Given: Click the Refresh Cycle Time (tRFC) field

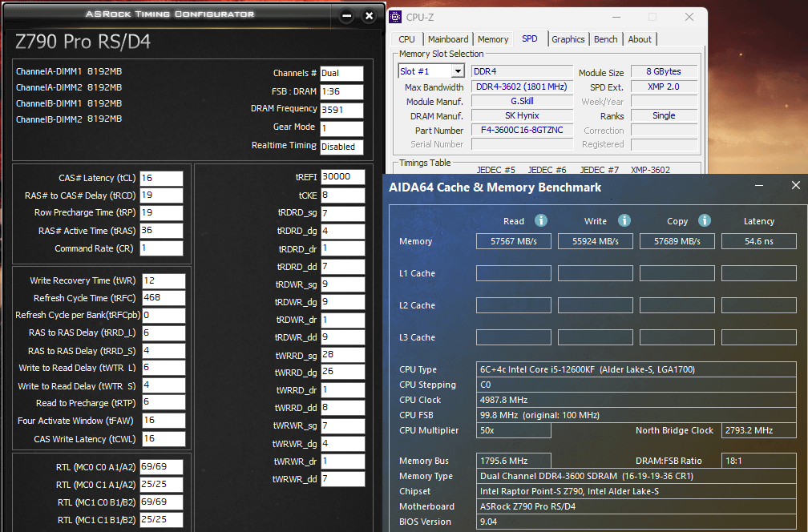Looking at the screenshot, I should [x=164, y=298].
